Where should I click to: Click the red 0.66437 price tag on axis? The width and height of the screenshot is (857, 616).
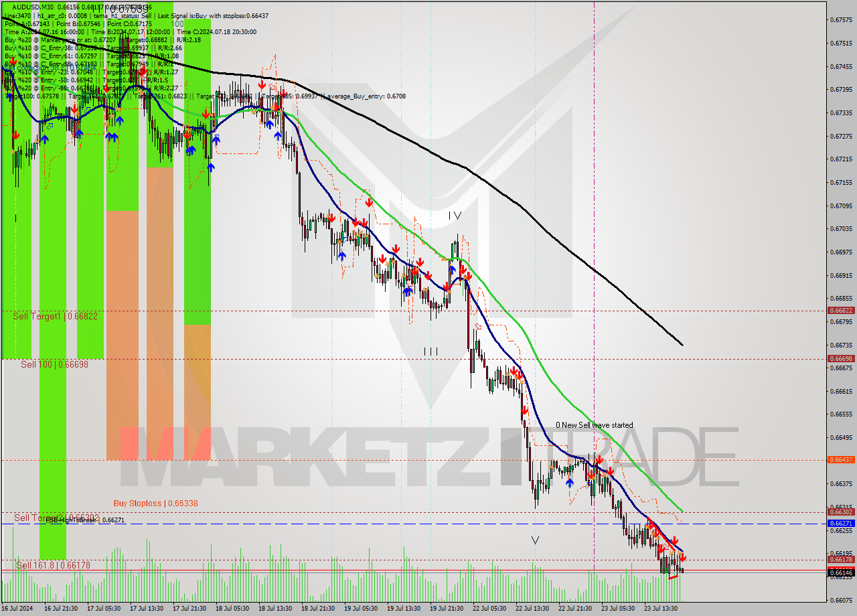click(841, 460)
